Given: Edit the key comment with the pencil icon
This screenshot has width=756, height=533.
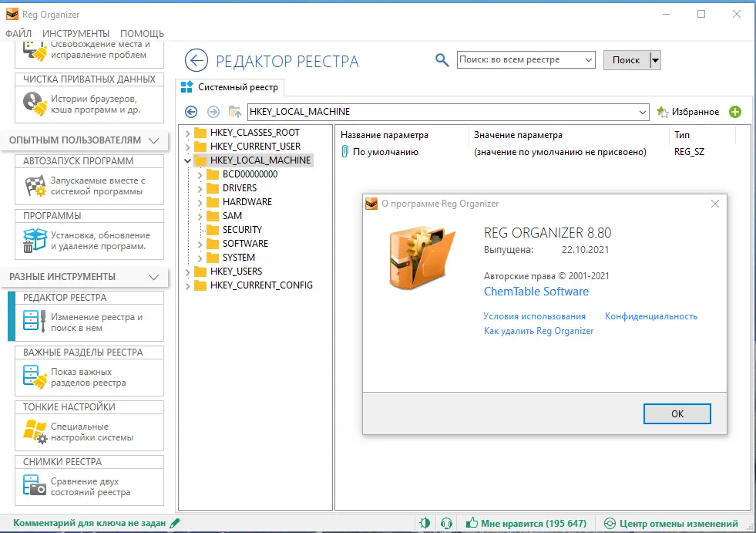Looking at the screenshot, I should [173, 522].
